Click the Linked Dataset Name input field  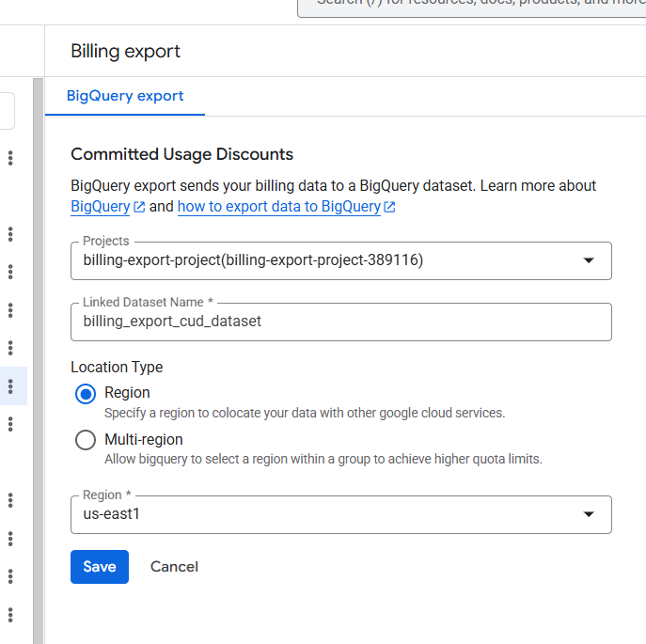pyautogui.click(x=341, y=322)
